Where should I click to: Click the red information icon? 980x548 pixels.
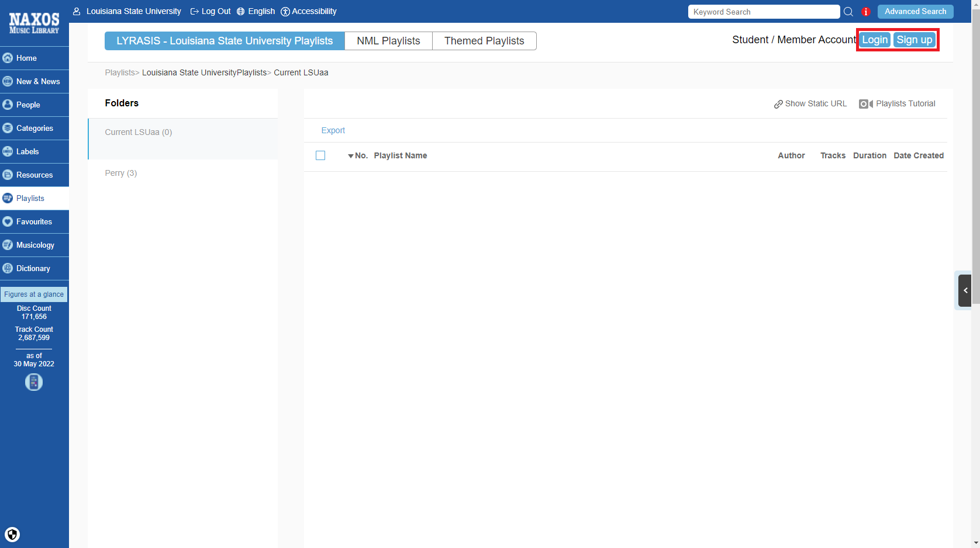coord(866,12)
